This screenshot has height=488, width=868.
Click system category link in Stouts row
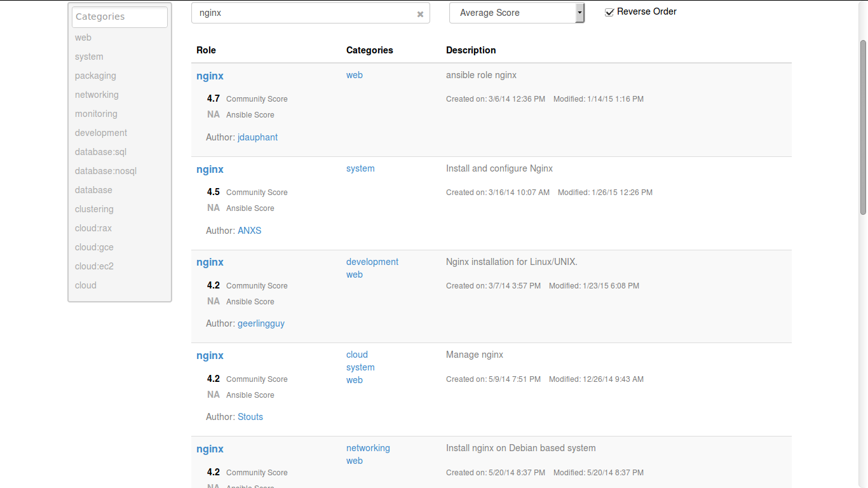click(x=360, y=367)
